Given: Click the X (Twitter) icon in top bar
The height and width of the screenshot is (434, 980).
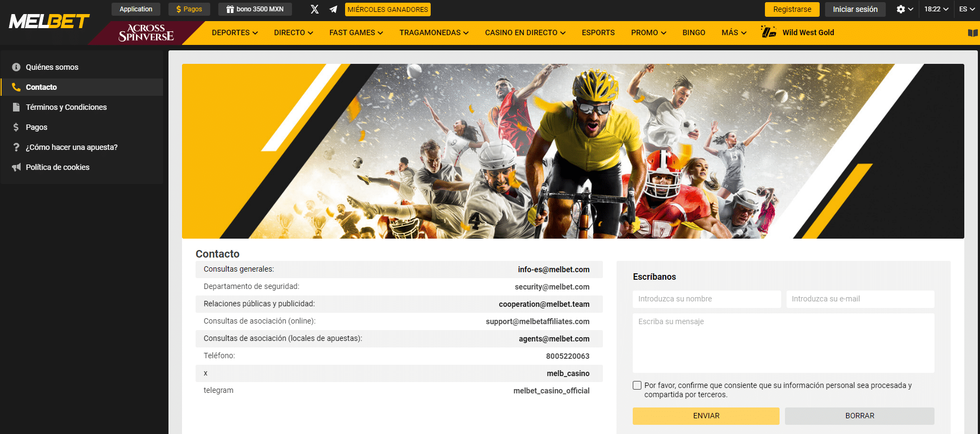Looking at the screenshot, I should (314, 9).
